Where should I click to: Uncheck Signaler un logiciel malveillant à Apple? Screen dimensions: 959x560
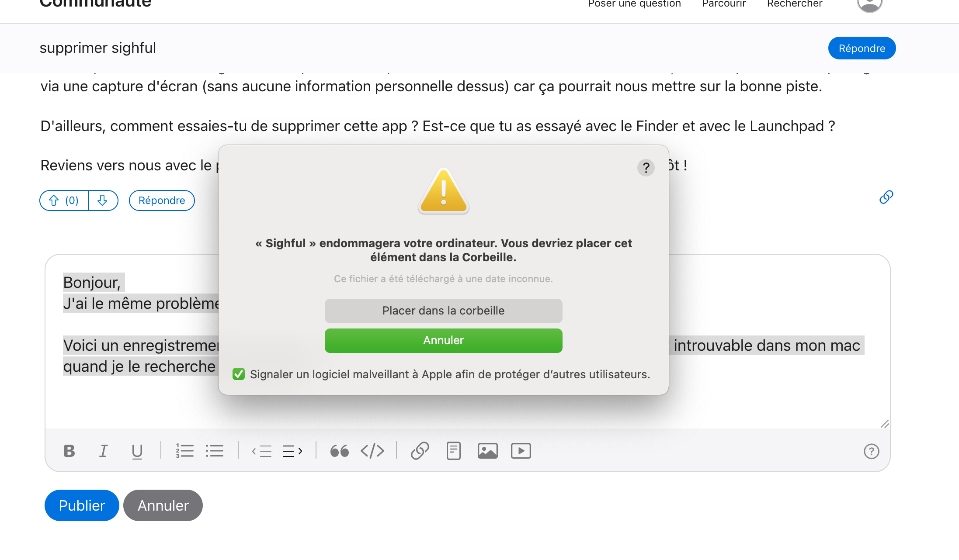[x=239, y=374]
